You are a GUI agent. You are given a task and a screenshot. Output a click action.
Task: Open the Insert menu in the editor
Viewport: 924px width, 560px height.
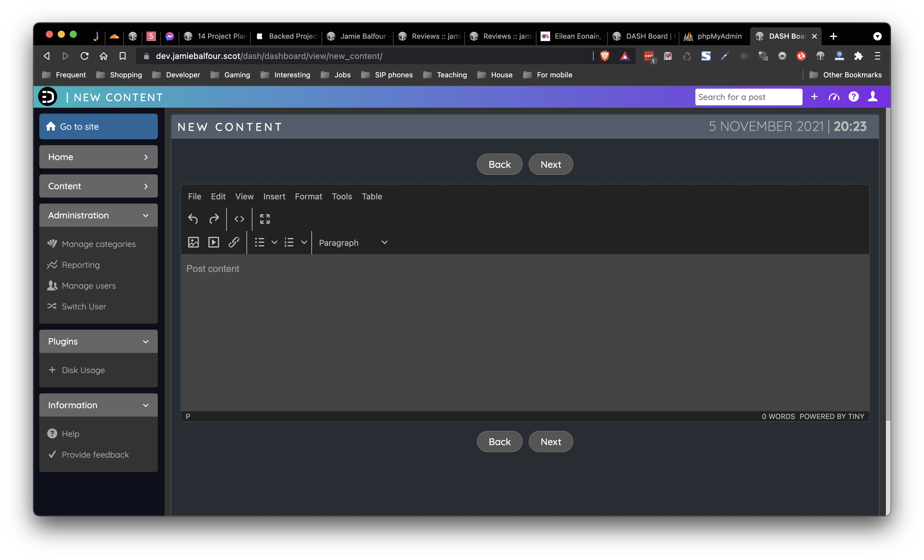(x=274, y=196)
